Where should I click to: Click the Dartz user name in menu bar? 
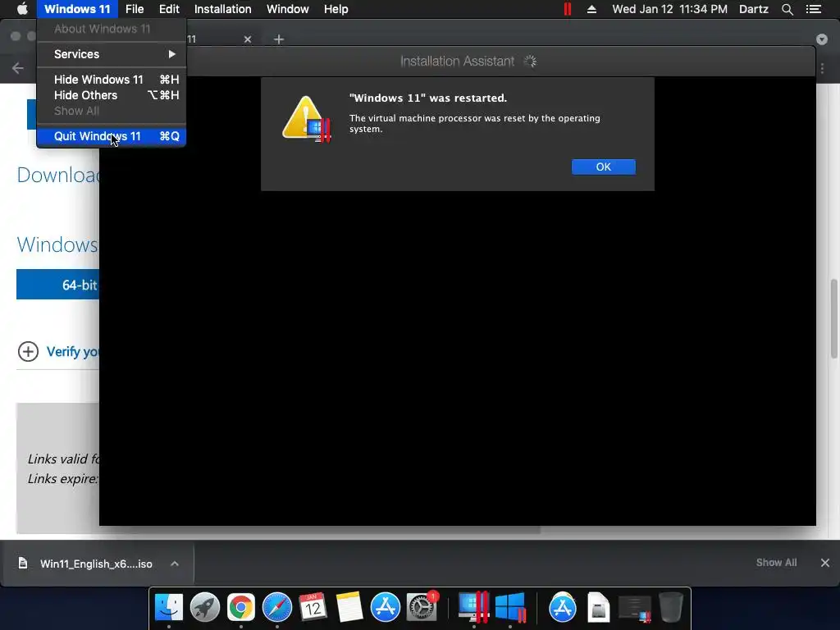coord(754,9)
